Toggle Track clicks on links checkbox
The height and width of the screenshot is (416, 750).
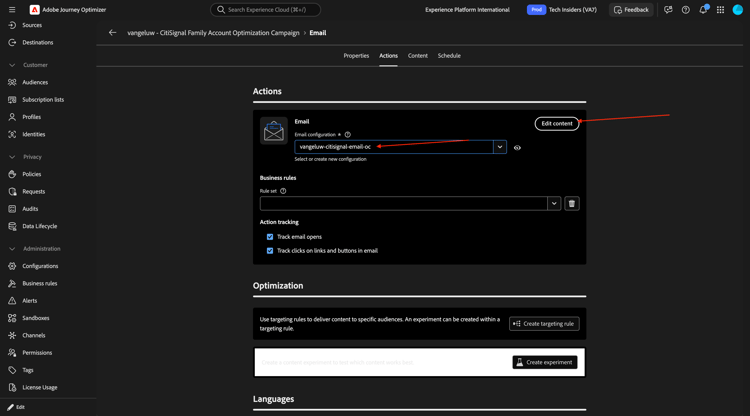click(x=270, y=251)
